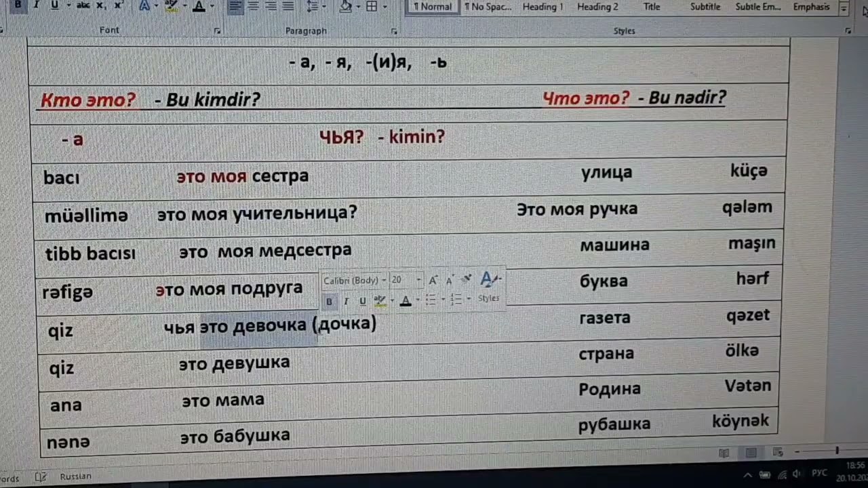The width and height of the screenshot is (868, 488).
Task: Click battery icon in system tray
Action: pos(765,474)
